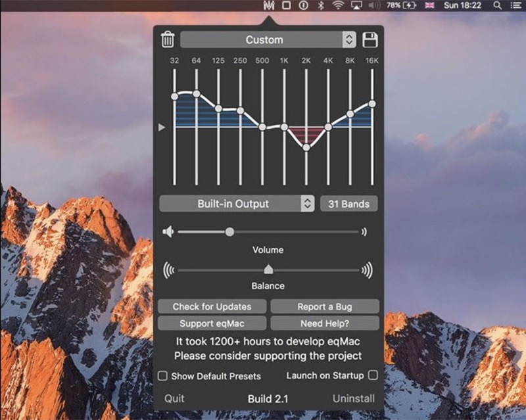Viewport: 526px width, 420px height.
Task: Switch to 31 Bands mode
Action: (349, 204)
